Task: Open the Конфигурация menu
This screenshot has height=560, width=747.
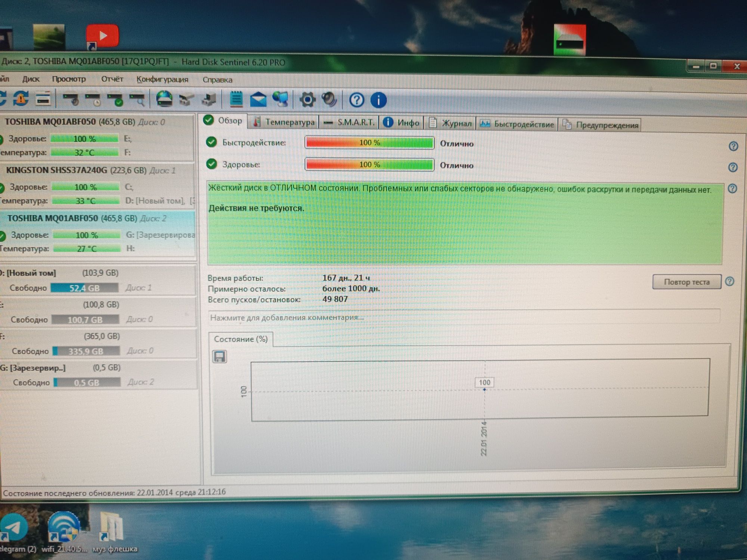Action: (162, 80)
